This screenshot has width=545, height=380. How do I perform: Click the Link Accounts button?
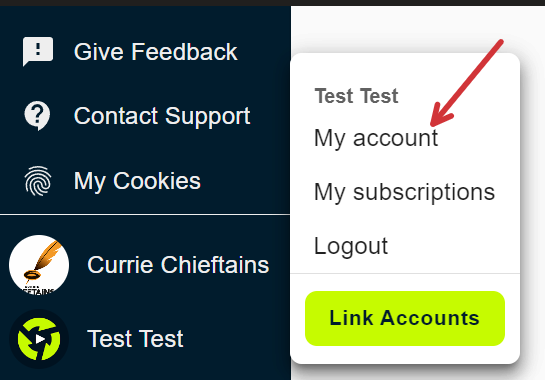tap(405, 318)
